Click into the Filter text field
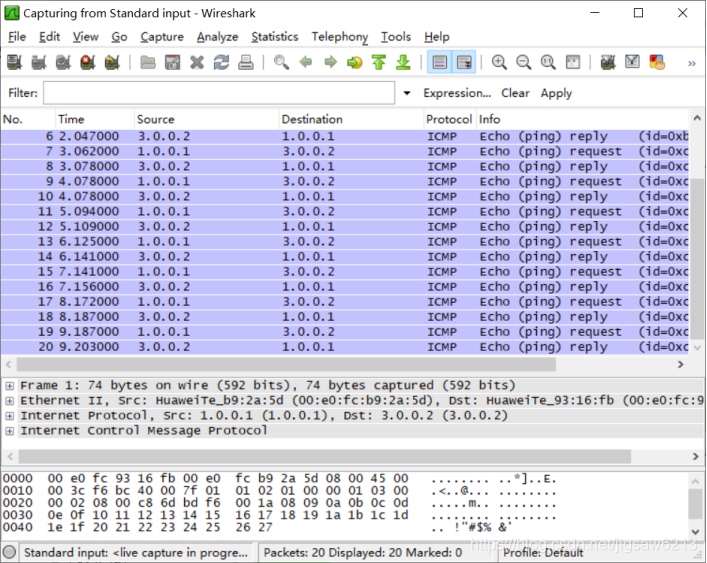 (219, 93)
